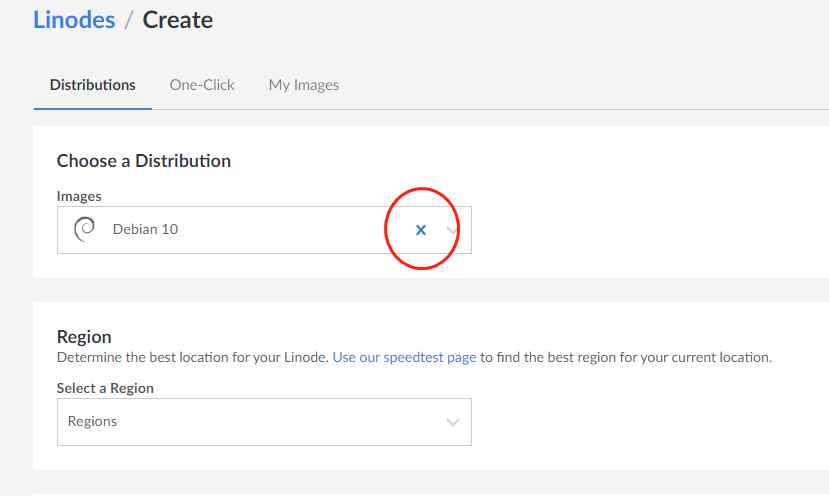Click the Images field label
Screen dimensions: 829x496
tap(79, 196)
